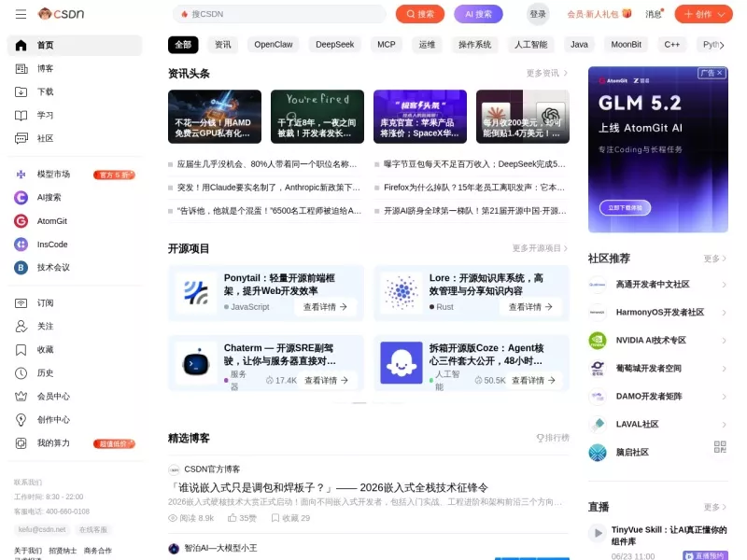
Task: Open 创作中心 in the sidebar
Action: point(75,419)
